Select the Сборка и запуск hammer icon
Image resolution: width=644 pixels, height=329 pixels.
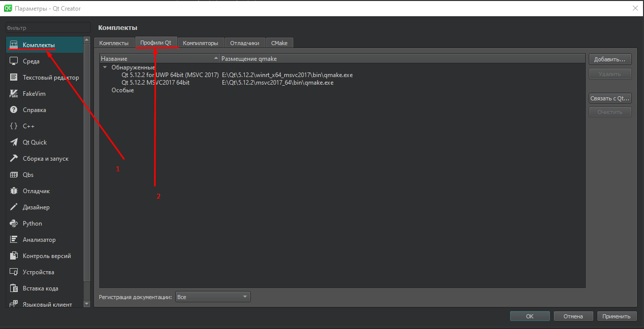[14, 158]
